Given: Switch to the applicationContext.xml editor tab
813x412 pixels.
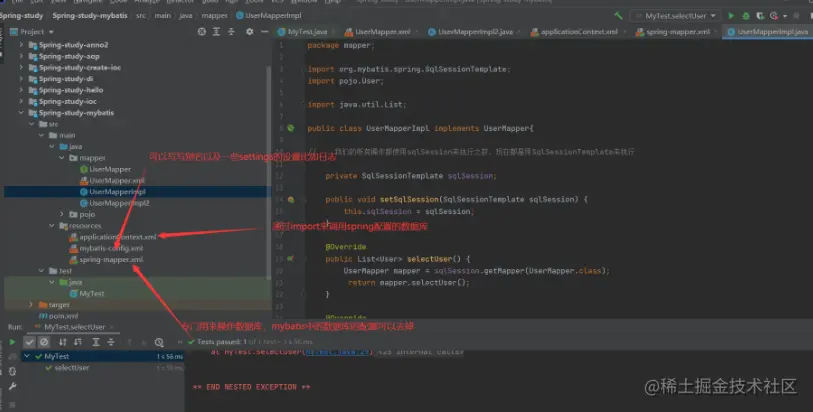Looking at the screenshot, I should [579, 32].
